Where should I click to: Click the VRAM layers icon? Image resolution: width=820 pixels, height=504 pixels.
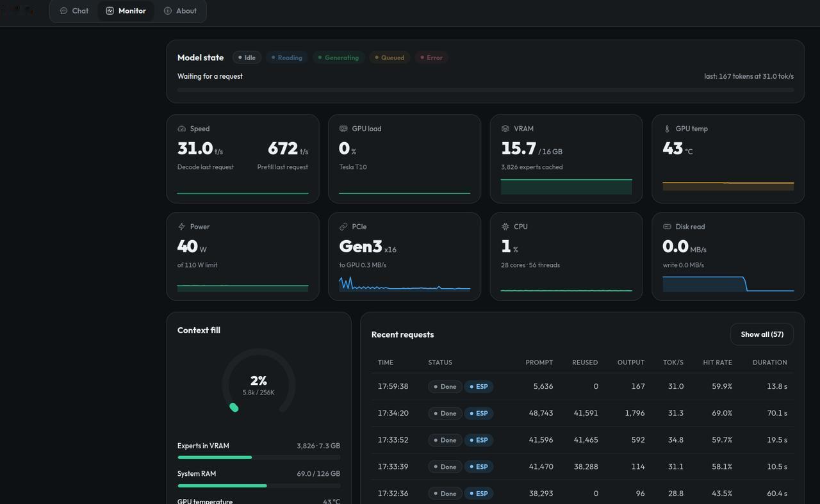pyautogui.click(x=505, y=129)
